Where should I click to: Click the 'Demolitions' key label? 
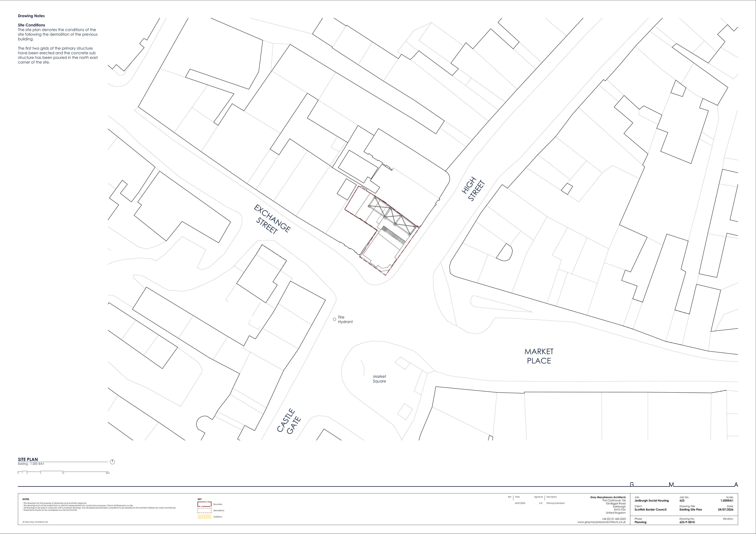219,510
